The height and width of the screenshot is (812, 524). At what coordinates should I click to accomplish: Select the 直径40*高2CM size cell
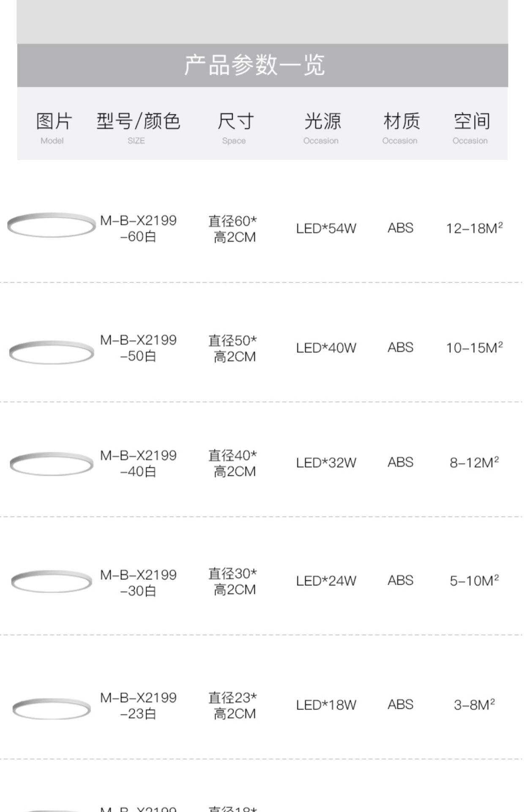point(233,463)
